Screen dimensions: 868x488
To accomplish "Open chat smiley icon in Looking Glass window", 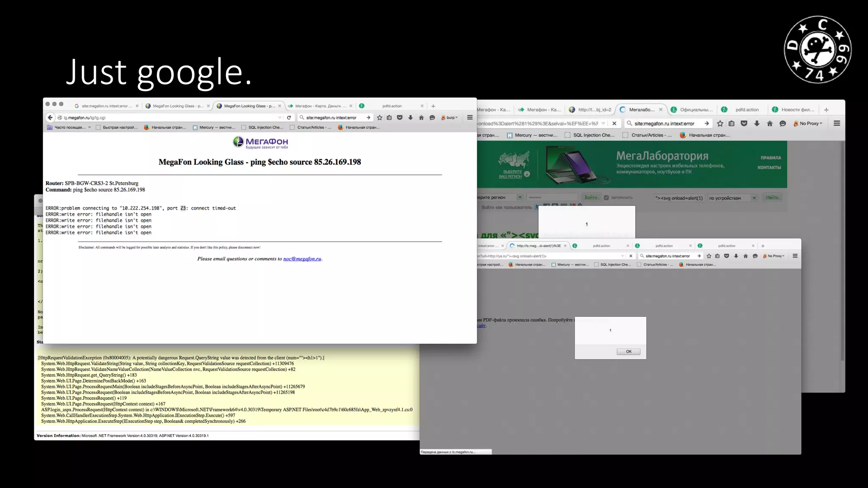I will tap(432, 118).
